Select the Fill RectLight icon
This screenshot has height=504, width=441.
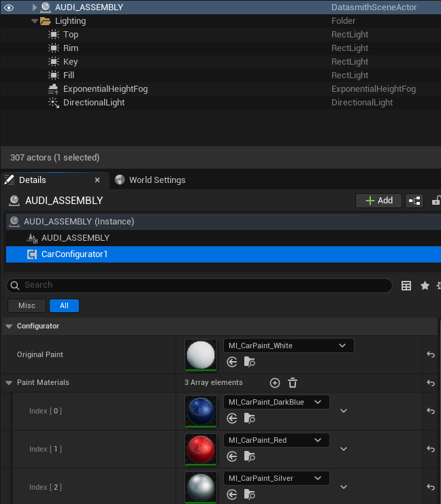pos(53,75)
